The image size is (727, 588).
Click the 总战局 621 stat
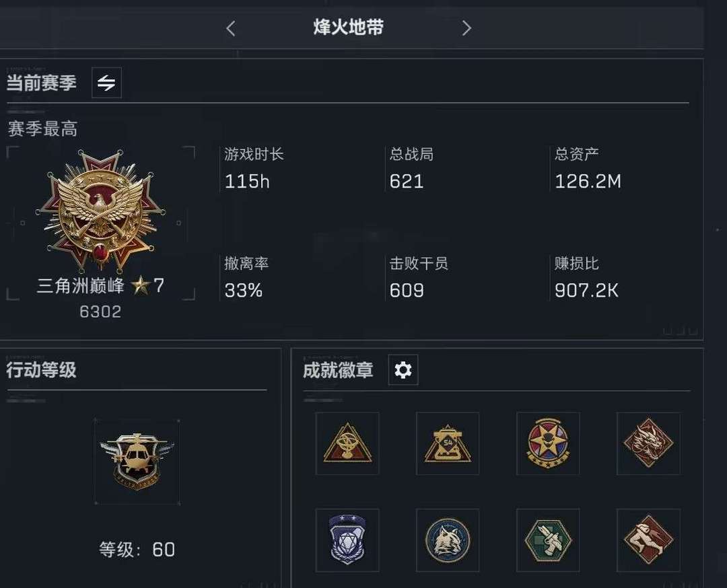pos(411,169)
